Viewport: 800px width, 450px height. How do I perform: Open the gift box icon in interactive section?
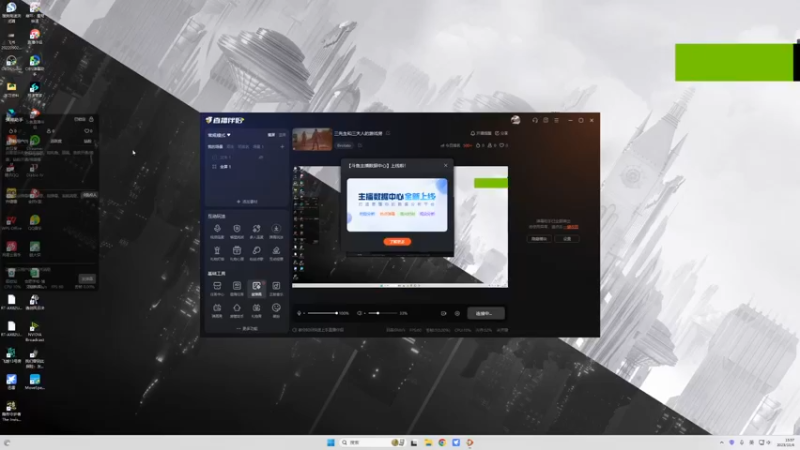point(237,253)
